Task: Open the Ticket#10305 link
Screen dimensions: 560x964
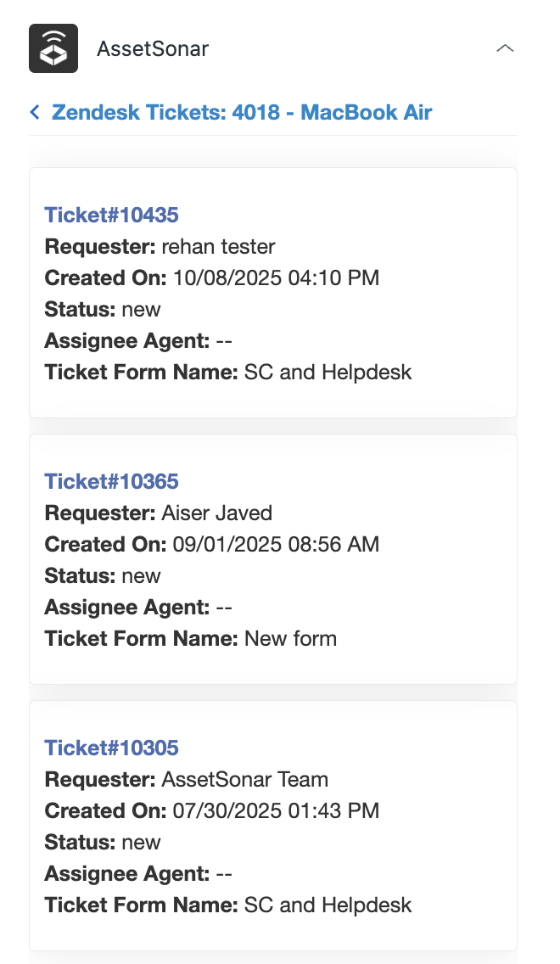Action: tap(111, 748)
